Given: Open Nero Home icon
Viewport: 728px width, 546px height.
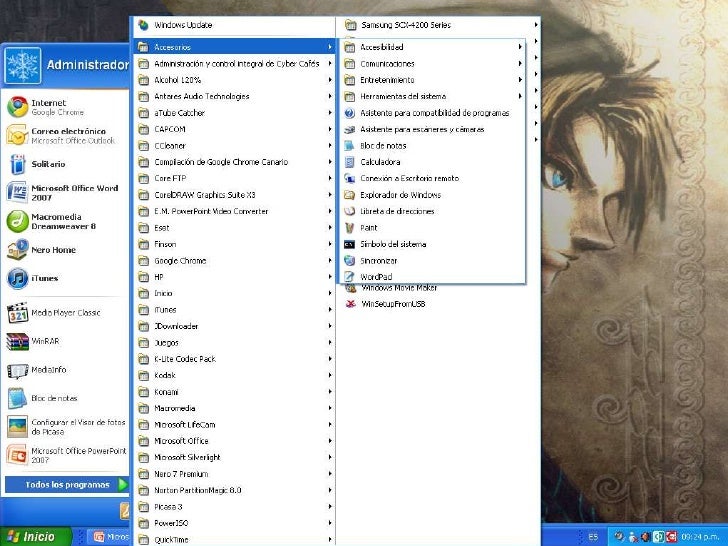Looking at the screenshot, I should tap(18, 249).
